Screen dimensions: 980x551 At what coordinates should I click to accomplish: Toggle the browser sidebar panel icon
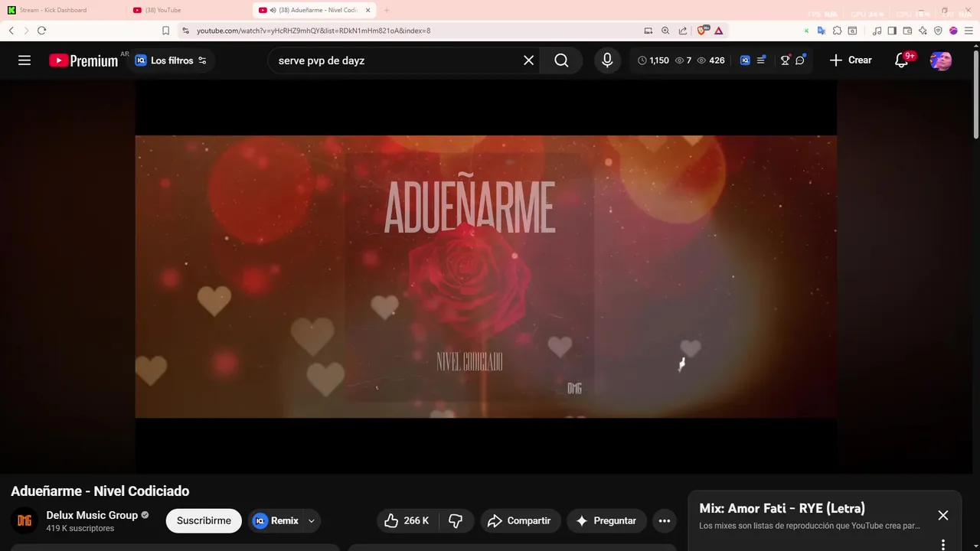(x=892, y=31)
